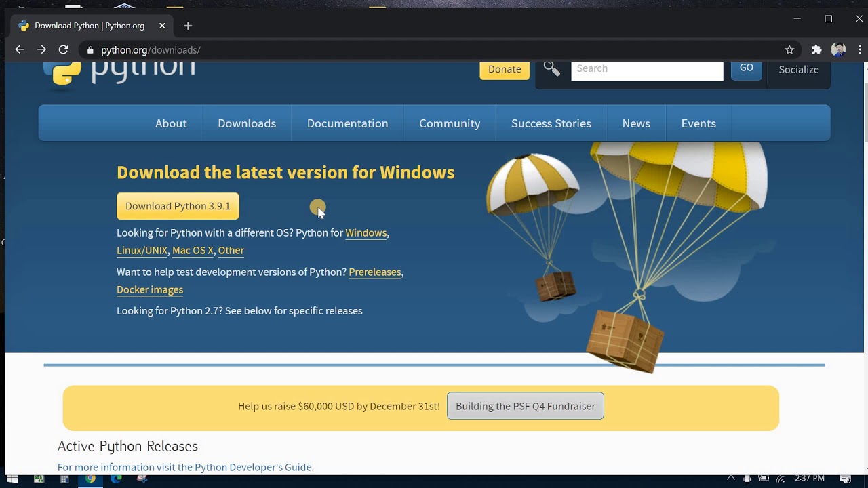Open the News menu
This screenshot has width=868, height=488.
[x=636, y=123]
